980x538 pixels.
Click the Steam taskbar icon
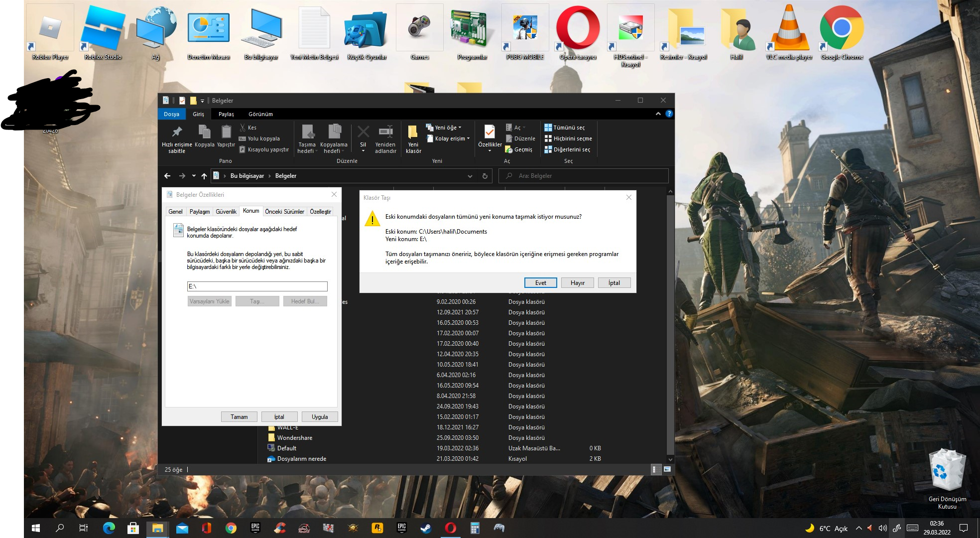point(426,528)
